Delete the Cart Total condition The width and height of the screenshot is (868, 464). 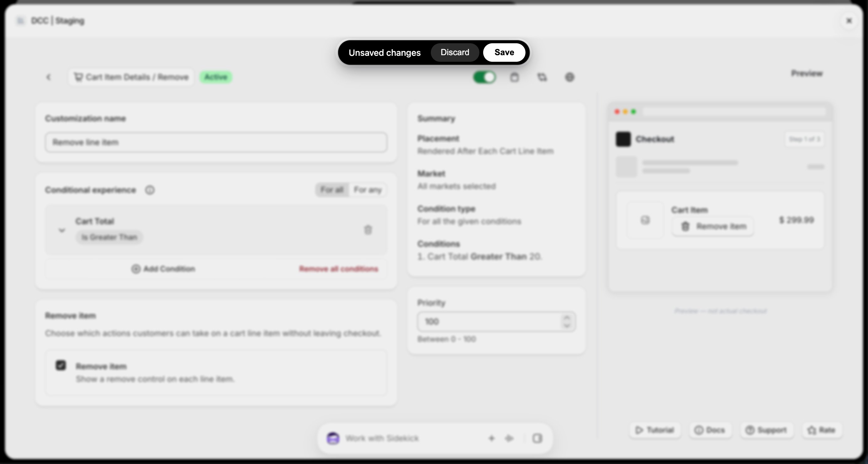(368, 230)
